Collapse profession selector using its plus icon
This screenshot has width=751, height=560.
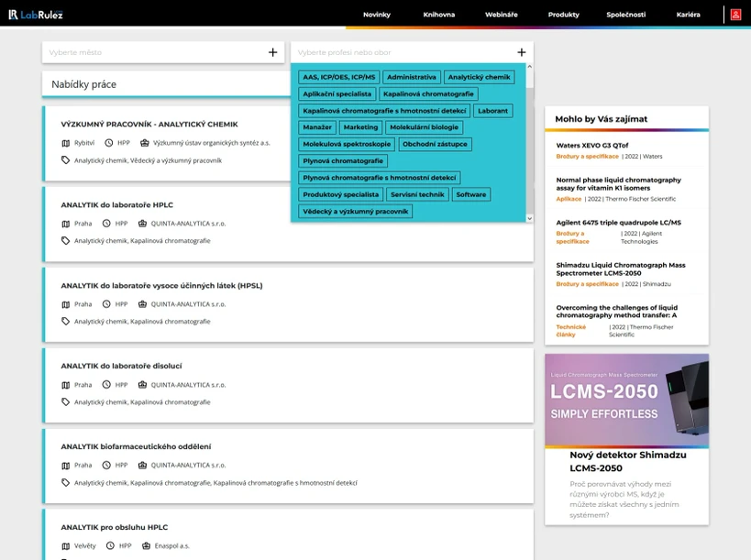click(x=521, y=52)
